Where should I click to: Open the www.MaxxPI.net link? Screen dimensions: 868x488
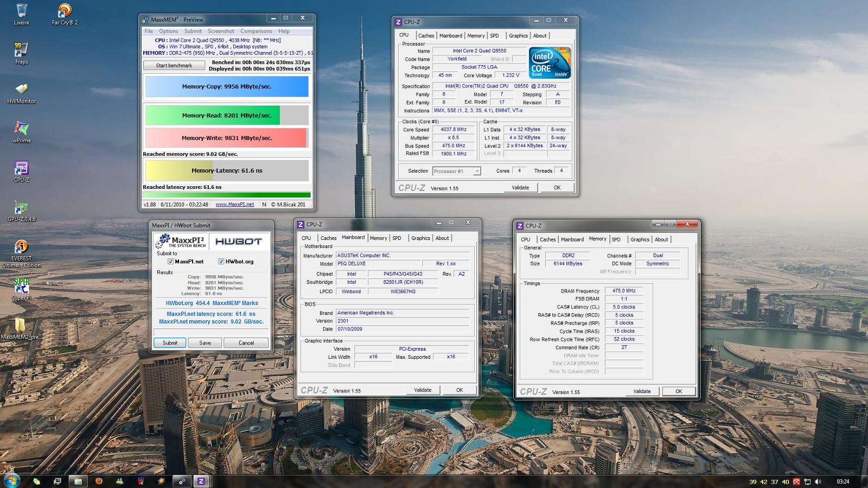pyautogui.click(x=235, y=205)
